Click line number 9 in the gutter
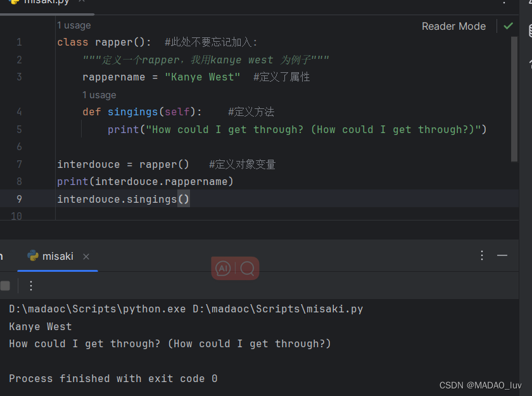532x396 pixels. click(x=19, y=198)
